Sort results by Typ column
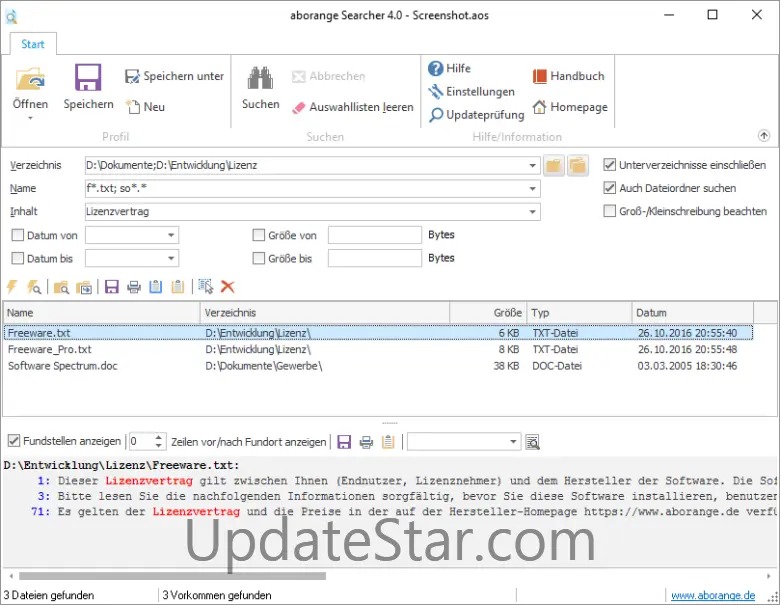 (x=580, y=313)
